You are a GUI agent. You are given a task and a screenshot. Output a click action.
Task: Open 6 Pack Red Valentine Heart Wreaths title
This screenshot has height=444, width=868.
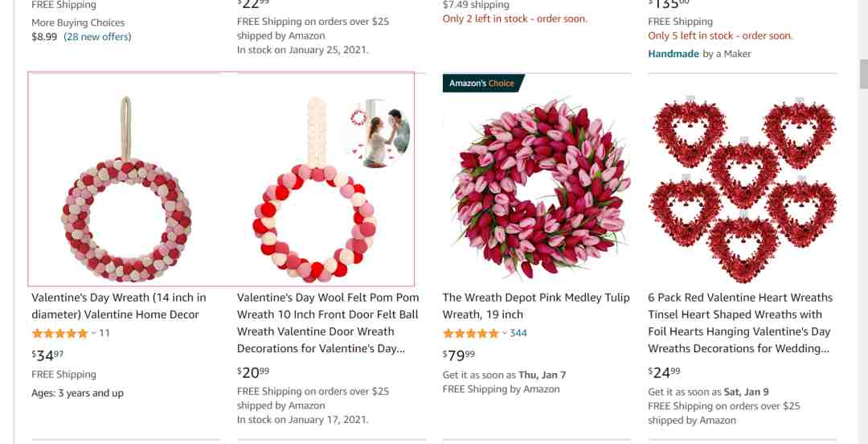tap(741, 323)
